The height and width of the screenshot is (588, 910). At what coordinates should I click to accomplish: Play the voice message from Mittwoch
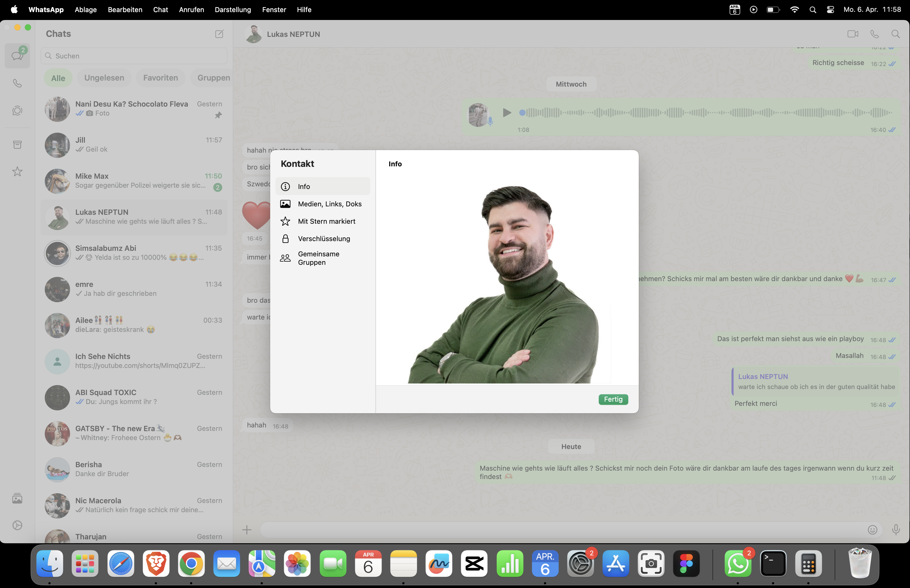coord(507,113)
